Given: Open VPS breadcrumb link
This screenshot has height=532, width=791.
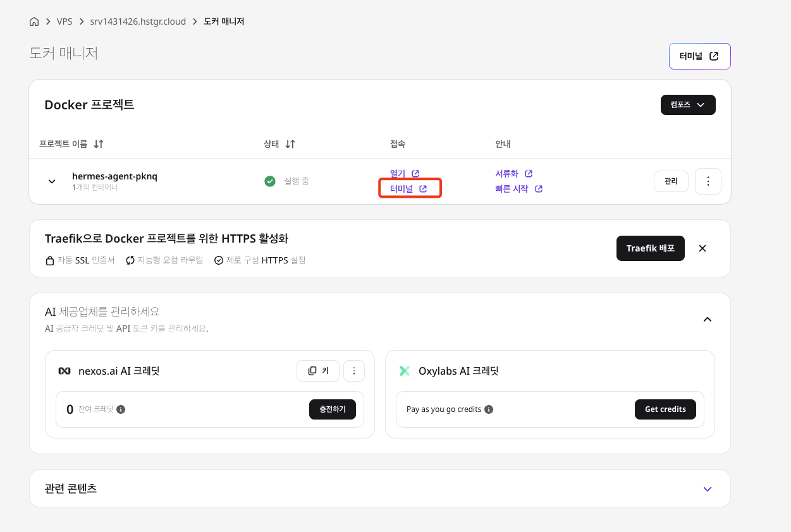Looking at the screenshot, I should click(x=64, y=21).
